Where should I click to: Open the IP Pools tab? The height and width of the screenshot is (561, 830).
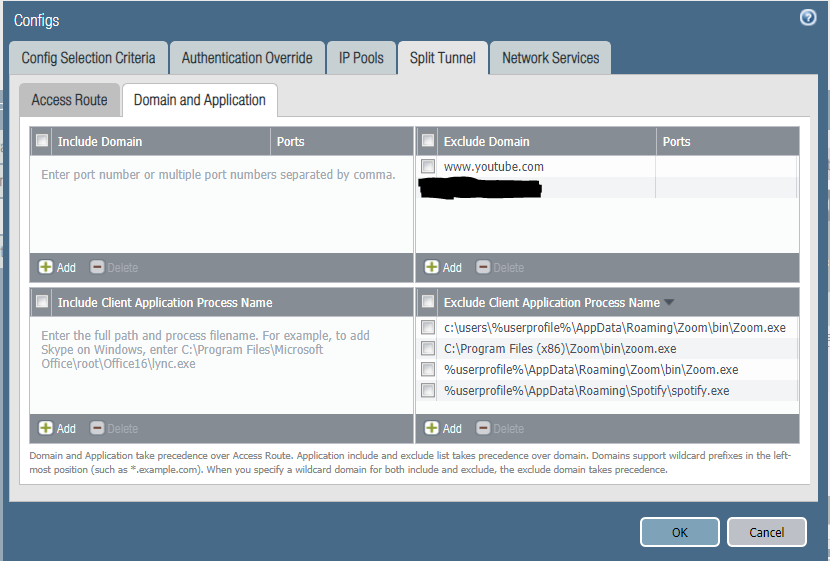coord(362,58)
